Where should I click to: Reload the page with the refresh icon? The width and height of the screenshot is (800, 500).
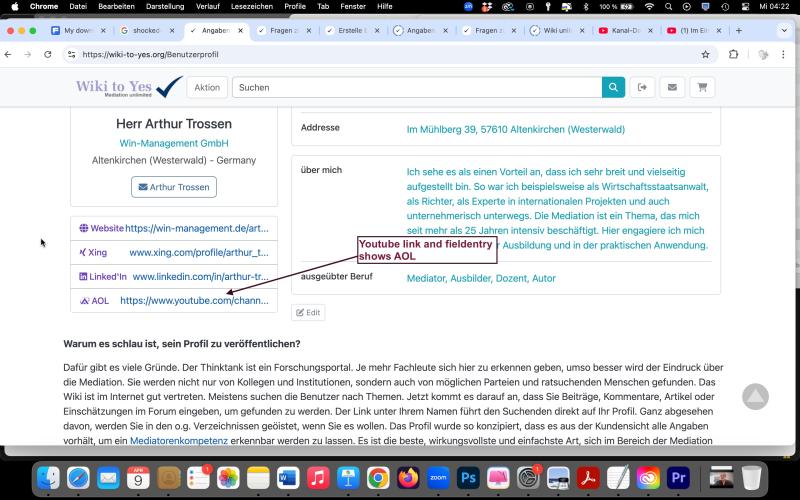pos(48,54)
